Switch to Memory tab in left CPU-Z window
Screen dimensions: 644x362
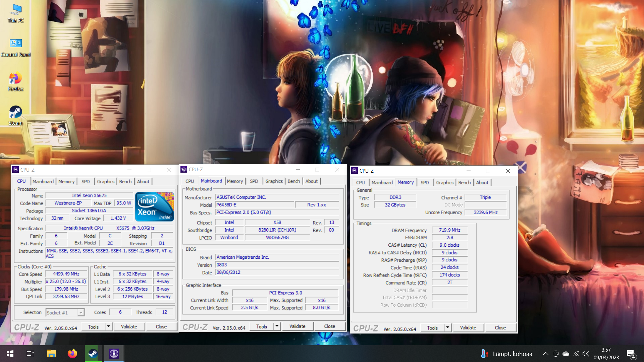coord(66,181)
